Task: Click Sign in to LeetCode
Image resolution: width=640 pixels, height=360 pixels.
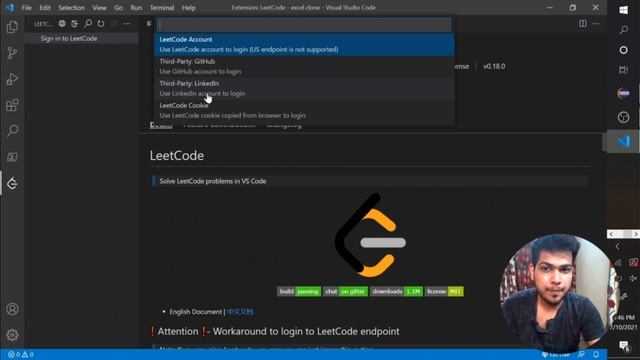Action: (x=69, y=38)
